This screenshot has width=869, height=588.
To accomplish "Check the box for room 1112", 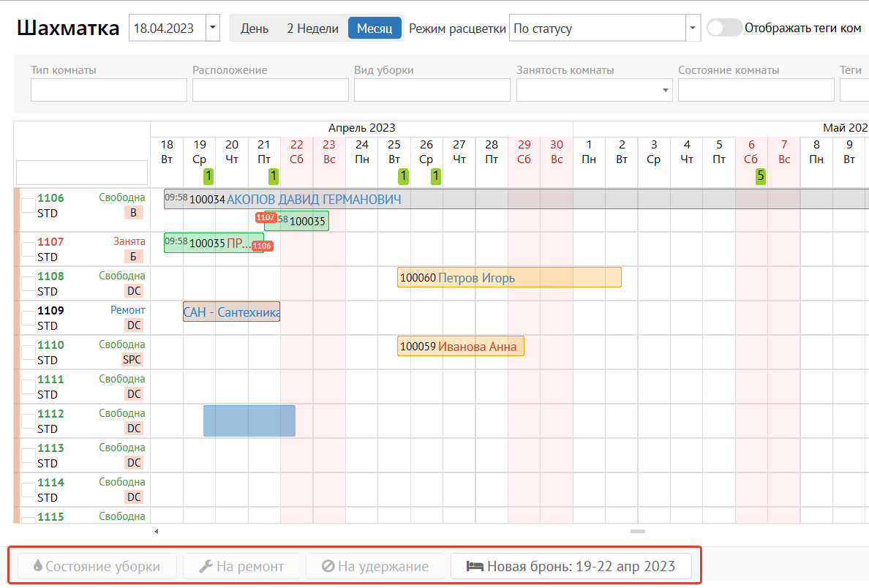I will click(x=29, y=421).
